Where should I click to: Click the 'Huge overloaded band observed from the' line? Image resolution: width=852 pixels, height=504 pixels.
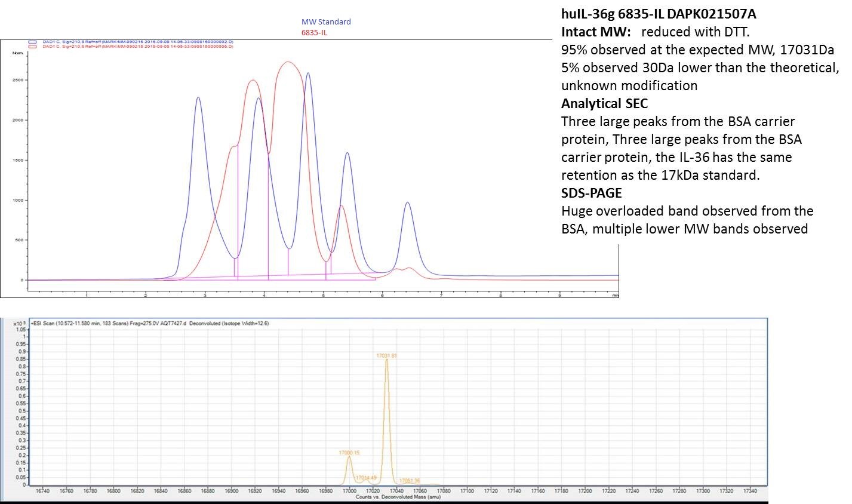pos(687,211)
